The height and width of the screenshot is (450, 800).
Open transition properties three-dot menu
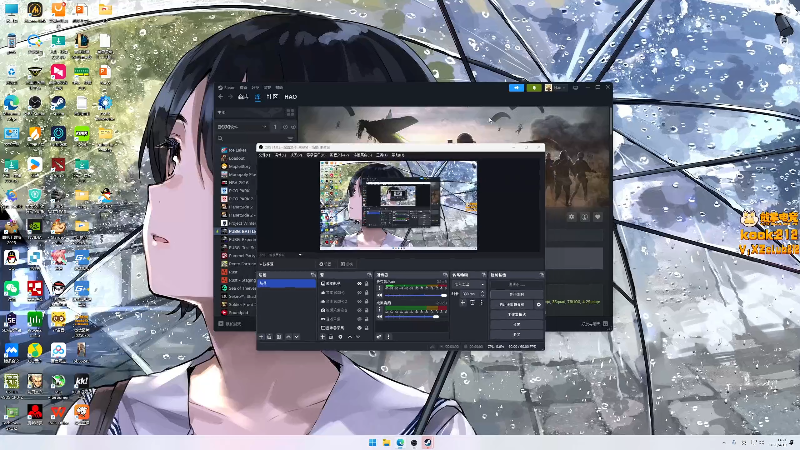[x=482, y=303]
